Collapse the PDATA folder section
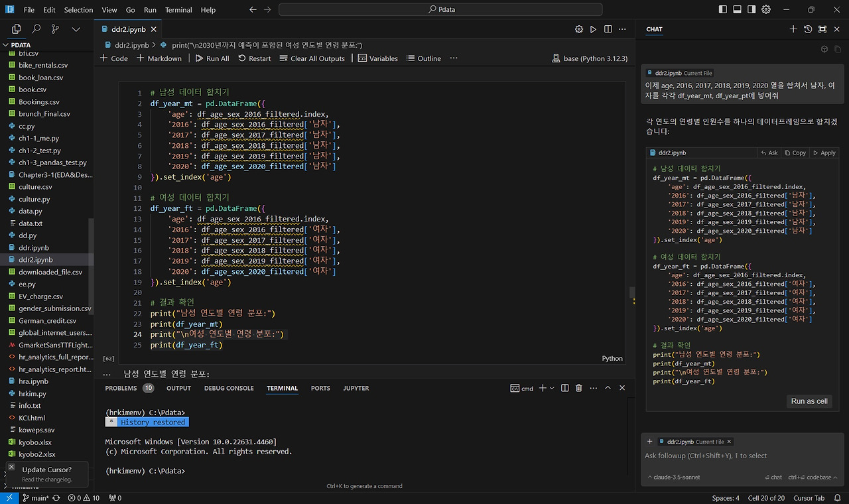 pyautogui.click(x=46, y=45)
